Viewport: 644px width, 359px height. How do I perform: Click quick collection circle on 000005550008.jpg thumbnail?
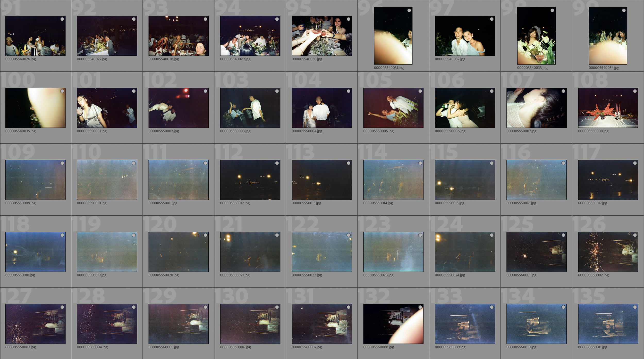point(635,91)
